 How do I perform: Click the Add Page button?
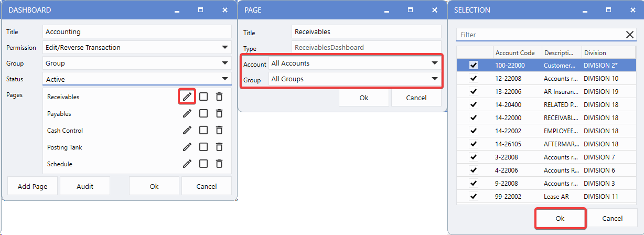32,186
